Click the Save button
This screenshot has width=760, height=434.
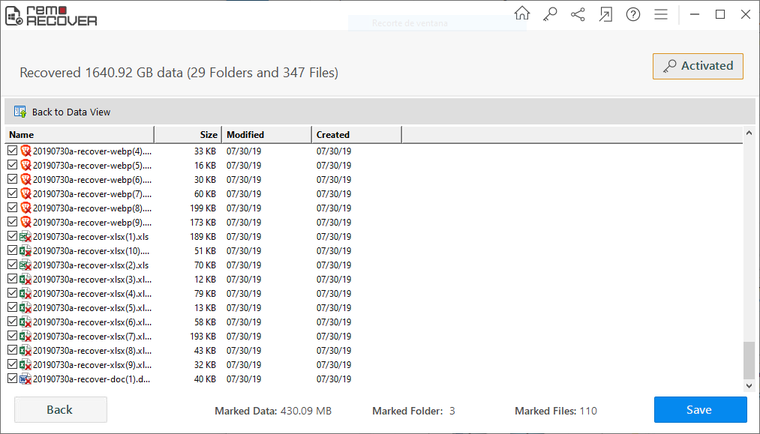coord(700,410)
